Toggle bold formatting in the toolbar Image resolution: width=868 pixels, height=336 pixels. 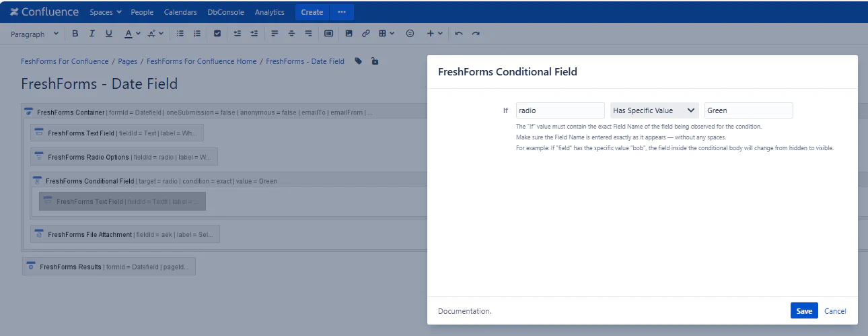(x=75, y=34)
